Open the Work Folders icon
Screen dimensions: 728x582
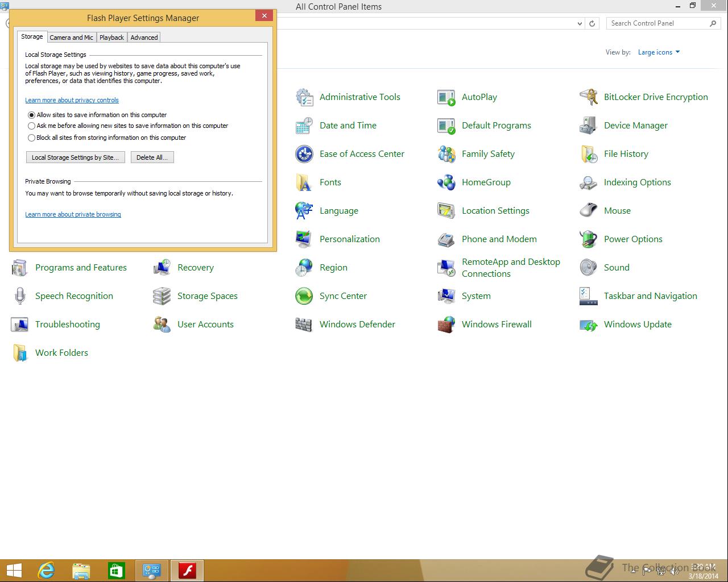tap(20, 353)
